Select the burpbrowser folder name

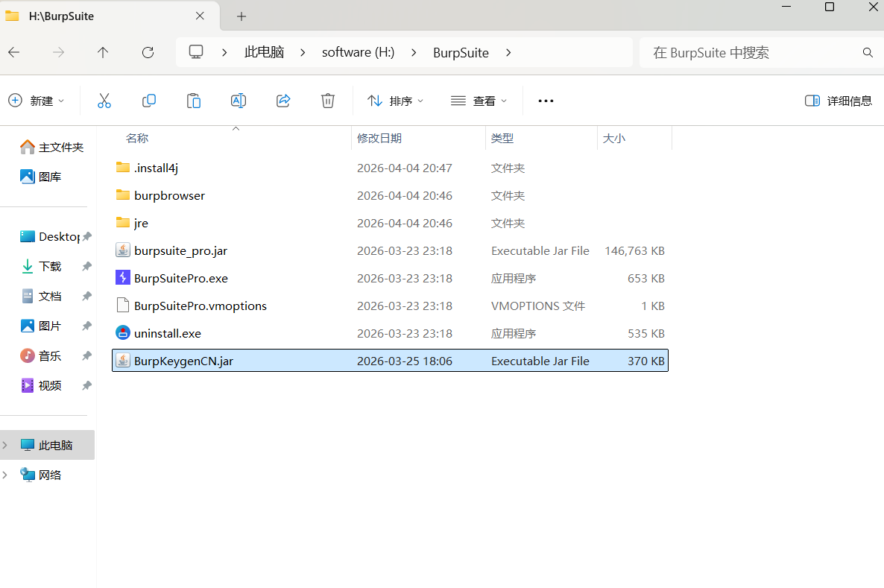[x=170, y=195]
